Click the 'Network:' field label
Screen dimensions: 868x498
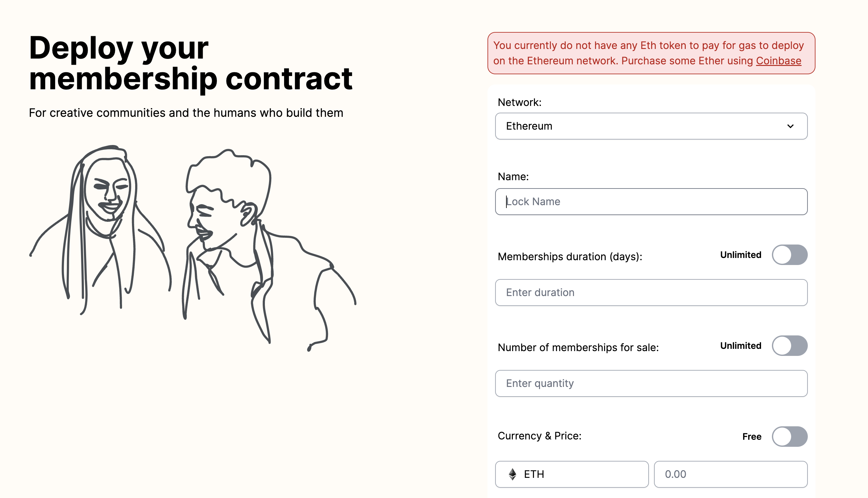tap(519, 102)
